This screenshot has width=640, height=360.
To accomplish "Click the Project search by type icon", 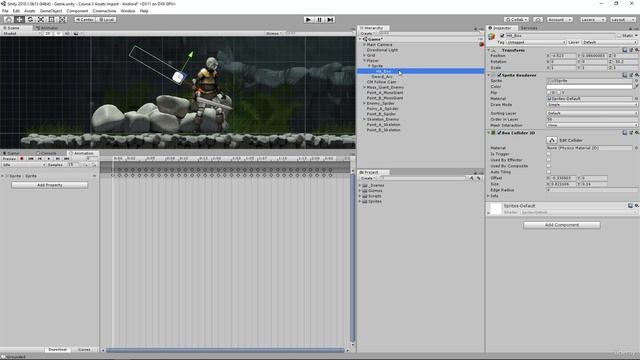I will point(471,178).
